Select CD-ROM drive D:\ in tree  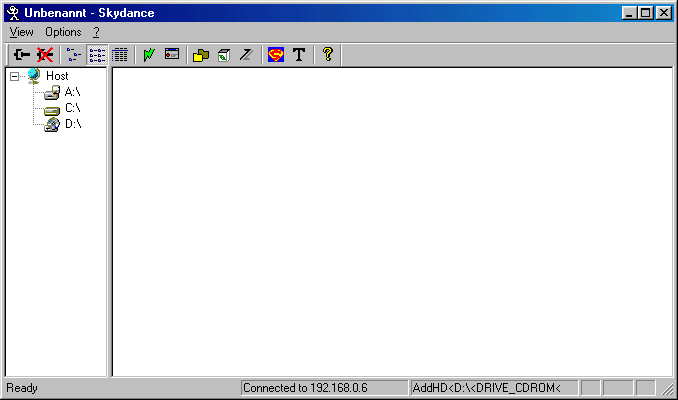point(72,124)
